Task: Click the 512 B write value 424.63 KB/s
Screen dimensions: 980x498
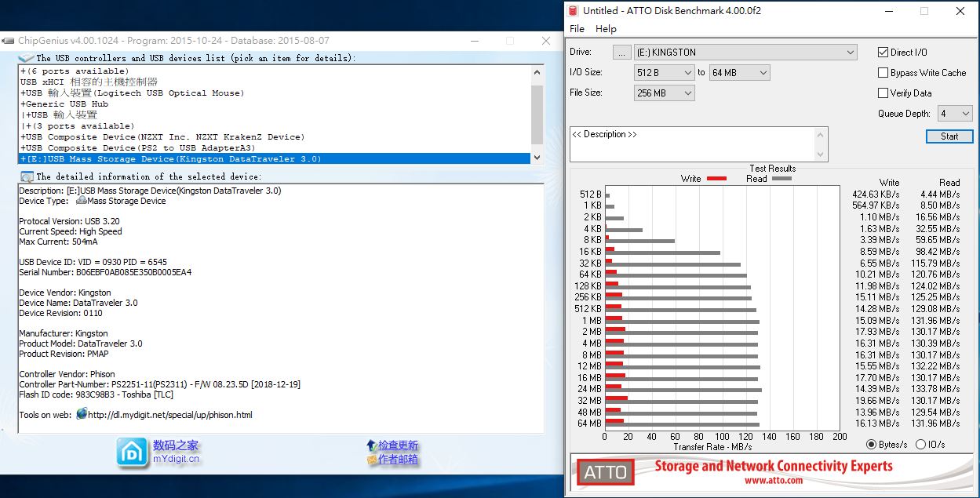Action: [x=876, y=194]
